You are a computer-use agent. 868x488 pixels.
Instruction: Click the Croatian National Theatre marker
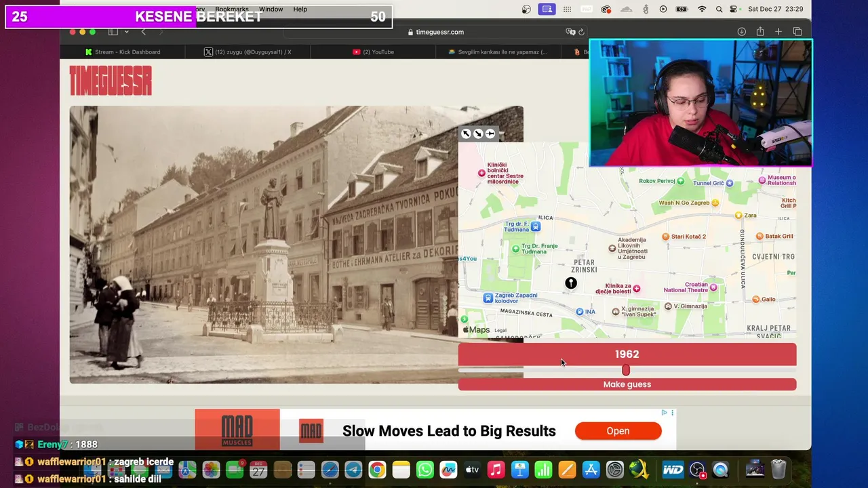tap(713, 287)
